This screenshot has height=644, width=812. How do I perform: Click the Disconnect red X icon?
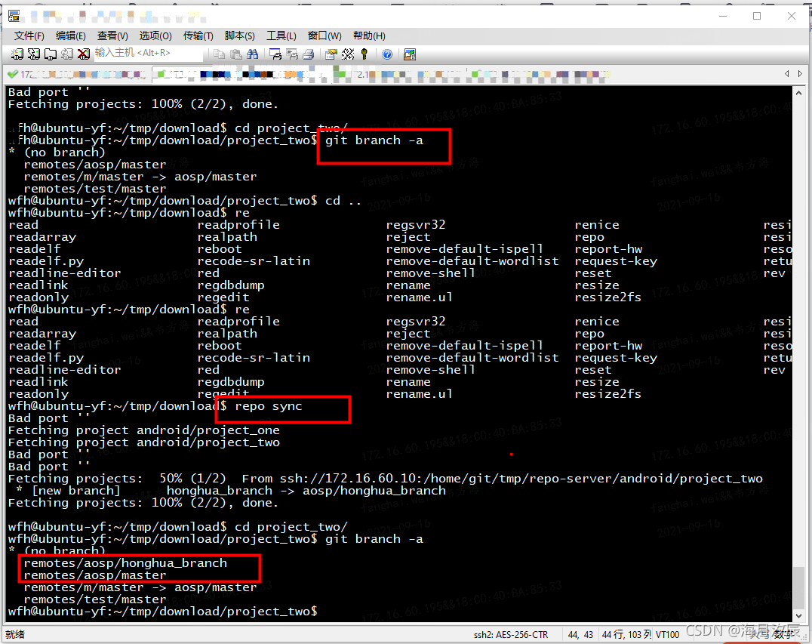pyautogui.click(x=83, y=54)
